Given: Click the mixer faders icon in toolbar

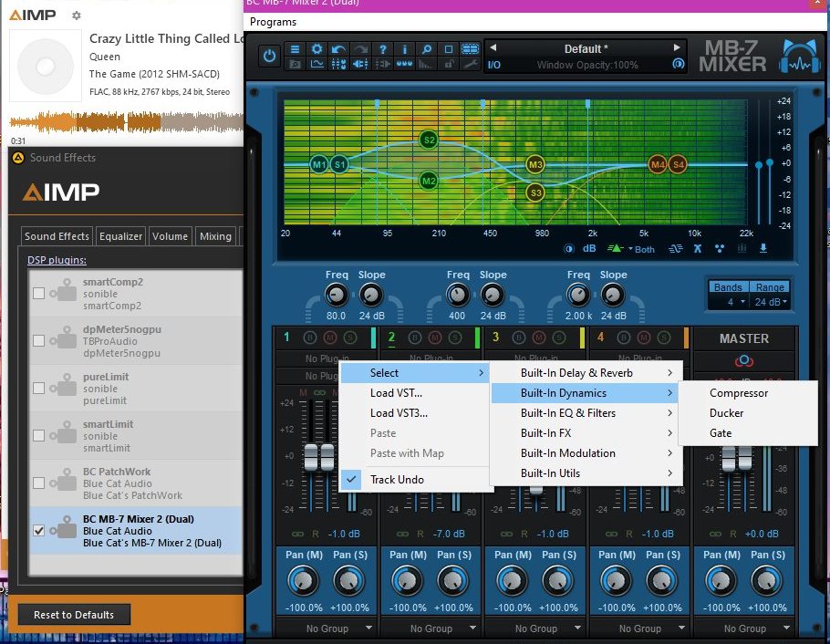Looking at the screenshot, I should click(338, 64).
